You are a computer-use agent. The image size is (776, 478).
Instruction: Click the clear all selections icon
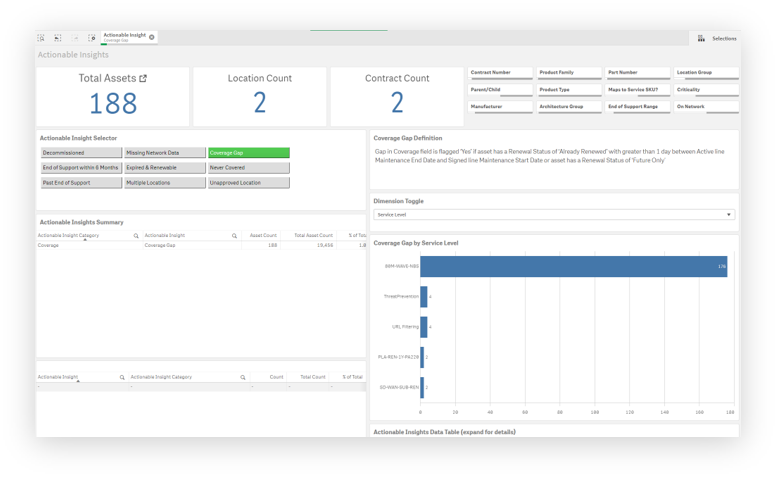(x=92, y=38)
